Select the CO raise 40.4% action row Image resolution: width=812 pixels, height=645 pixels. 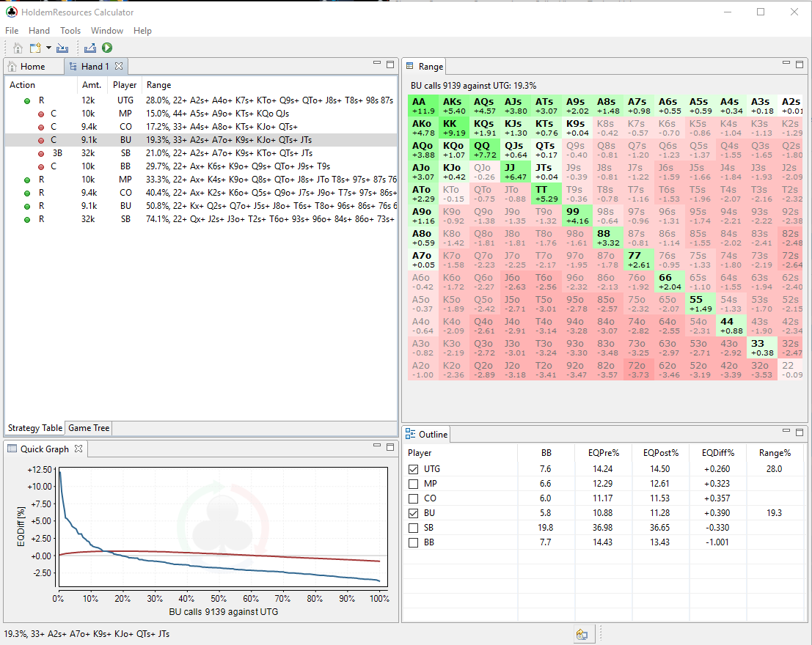pos(201,193)
